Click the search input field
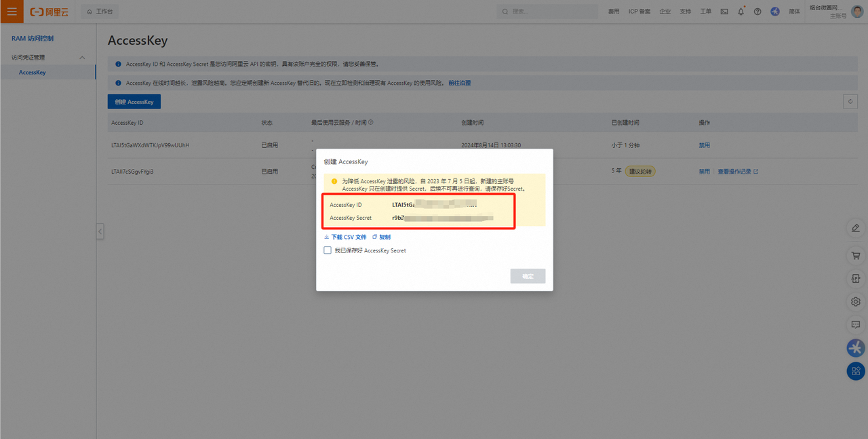This screenshot has height=439, width=868. 549,12
